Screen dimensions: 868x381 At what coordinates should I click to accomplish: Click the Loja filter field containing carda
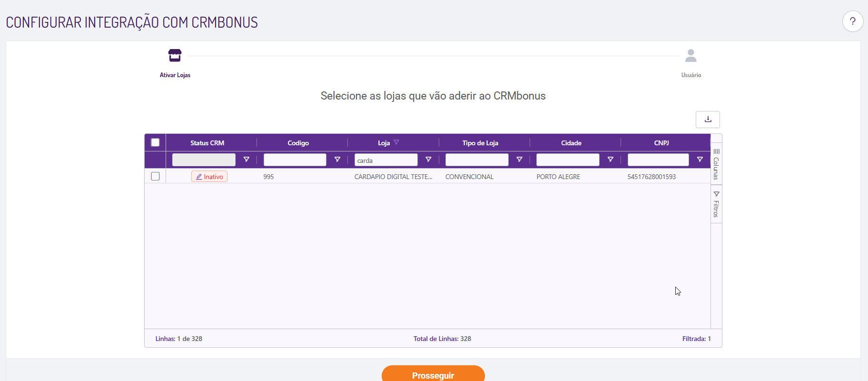tap(386, 160)
